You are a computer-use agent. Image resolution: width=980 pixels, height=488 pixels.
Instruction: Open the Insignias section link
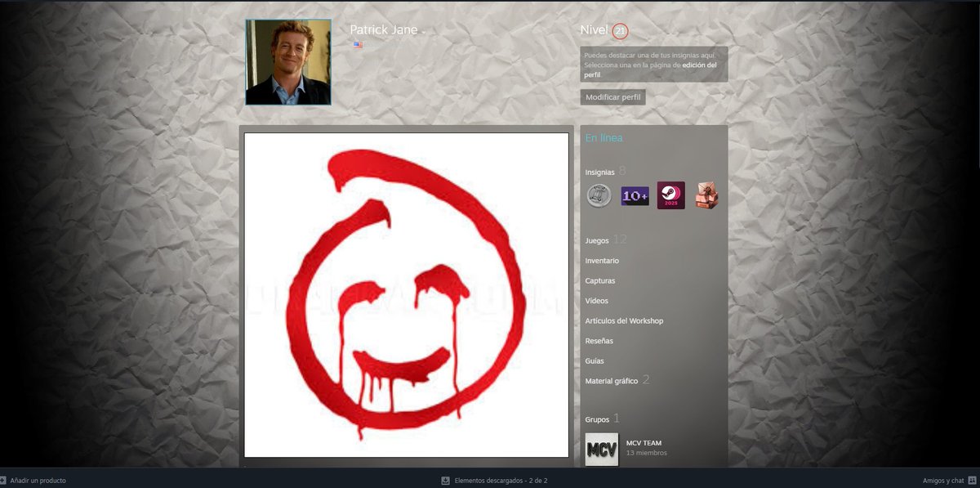pos(600,172)
